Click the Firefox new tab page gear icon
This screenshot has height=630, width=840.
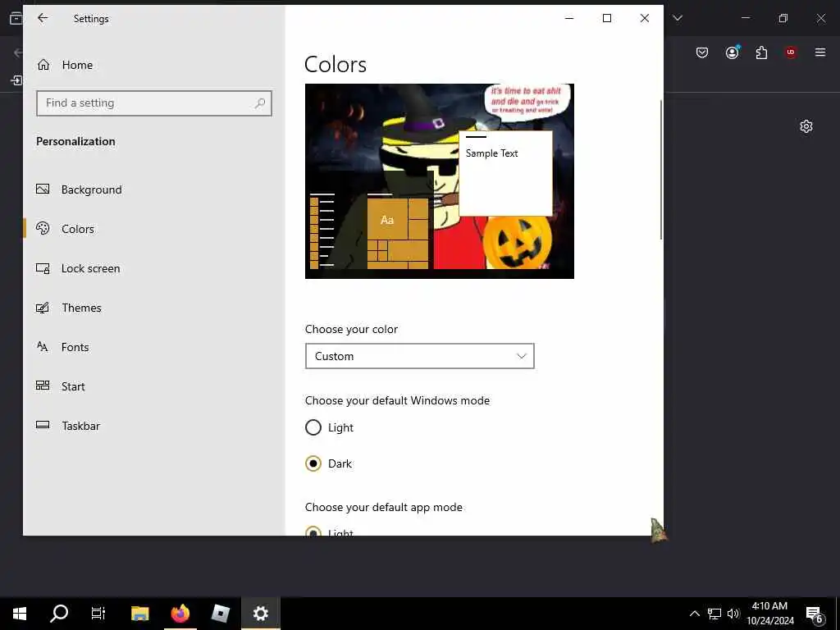806,126
